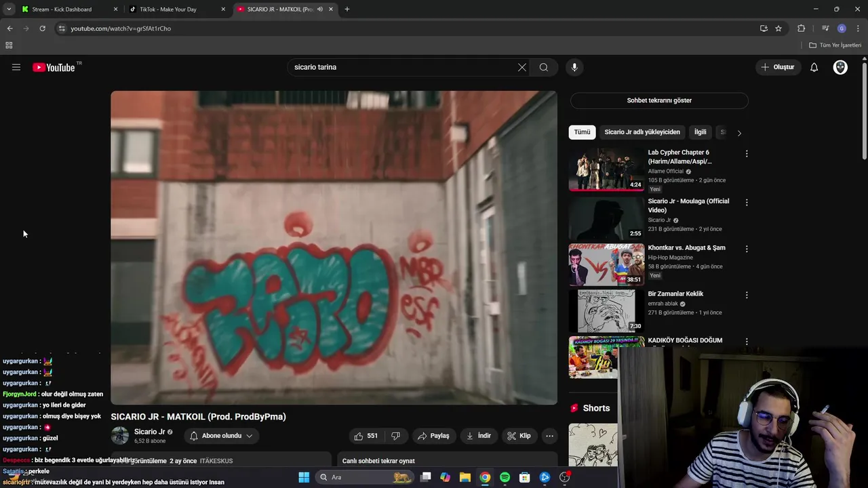
Task: Open Tüm Yer İşaretleri bookmarks folder
Action: tap(835, 45)
